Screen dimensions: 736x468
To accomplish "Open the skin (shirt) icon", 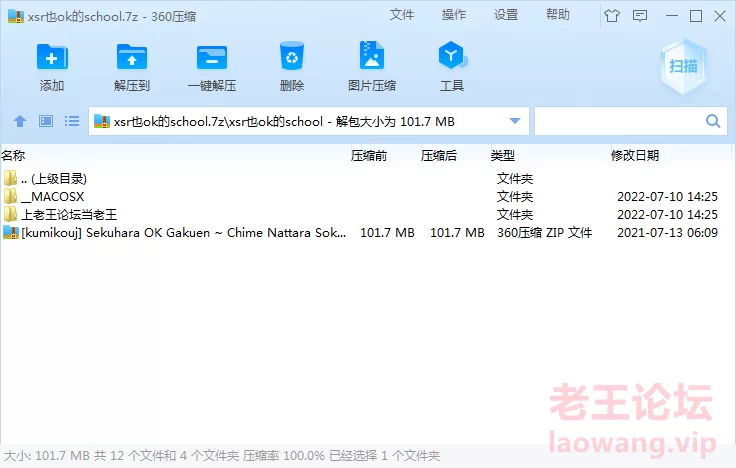I will 612,16.
